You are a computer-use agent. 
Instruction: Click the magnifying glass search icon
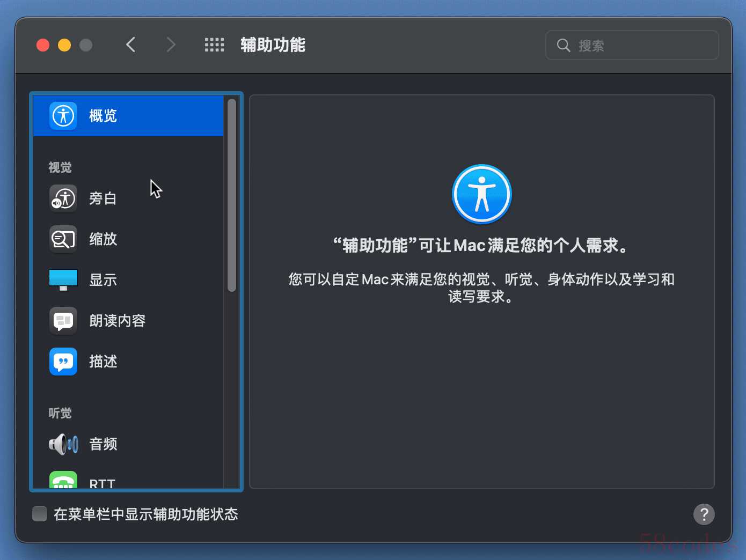(x=563, y=46)
